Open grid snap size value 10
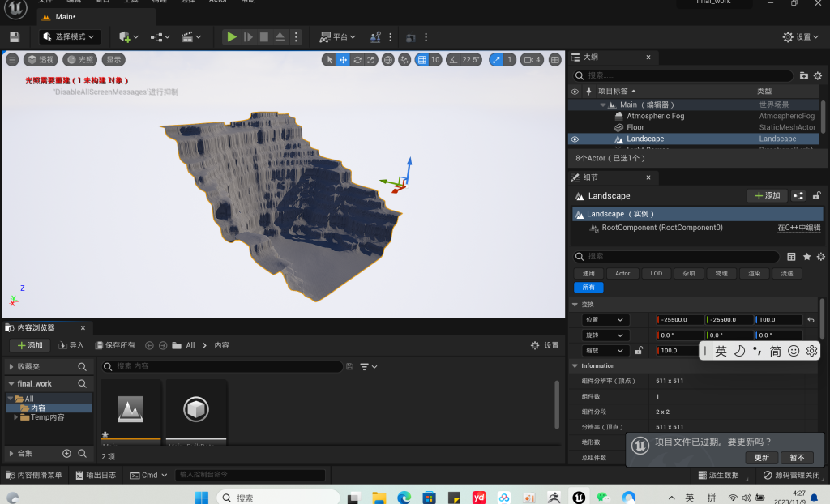This screenshot has height=504, width=830. [435, 60]
